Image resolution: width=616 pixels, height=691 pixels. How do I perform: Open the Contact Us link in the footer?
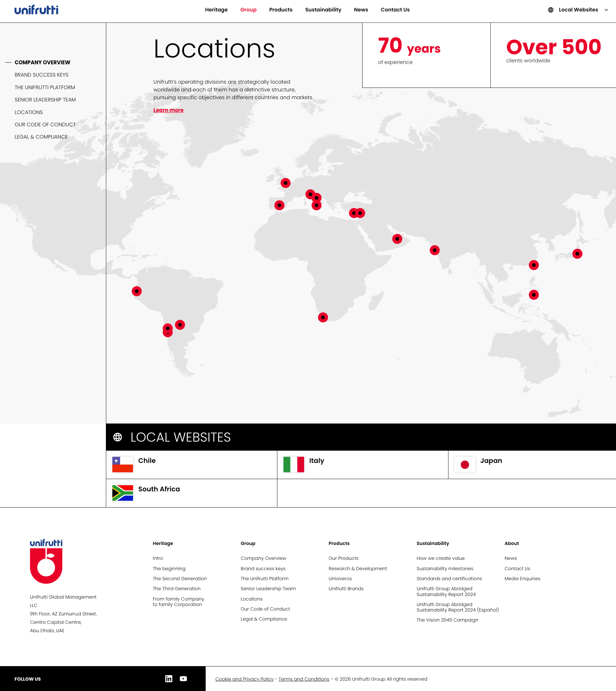click(x=517, y=568)
